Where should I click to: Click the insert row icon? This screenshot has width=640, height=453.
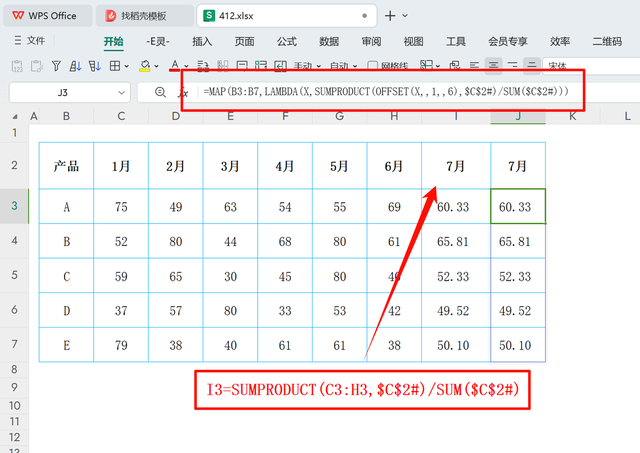click(x=242, y=66)
